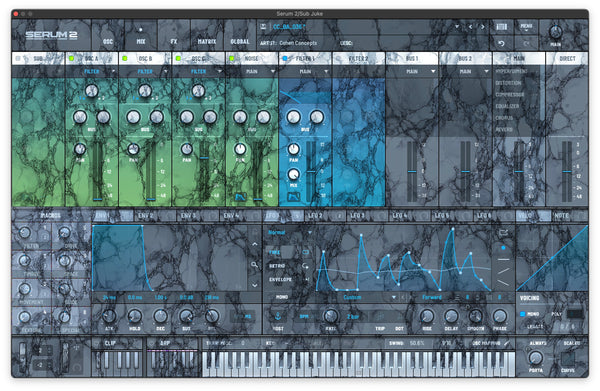Select the LFO flat line tool

pyautogui.click(x=503, y=259)
